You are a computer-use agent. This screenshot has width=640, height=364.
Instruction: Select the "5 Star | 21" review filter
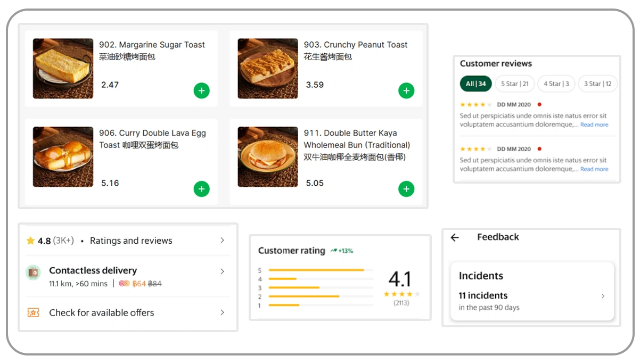click(x=514, y=84)
